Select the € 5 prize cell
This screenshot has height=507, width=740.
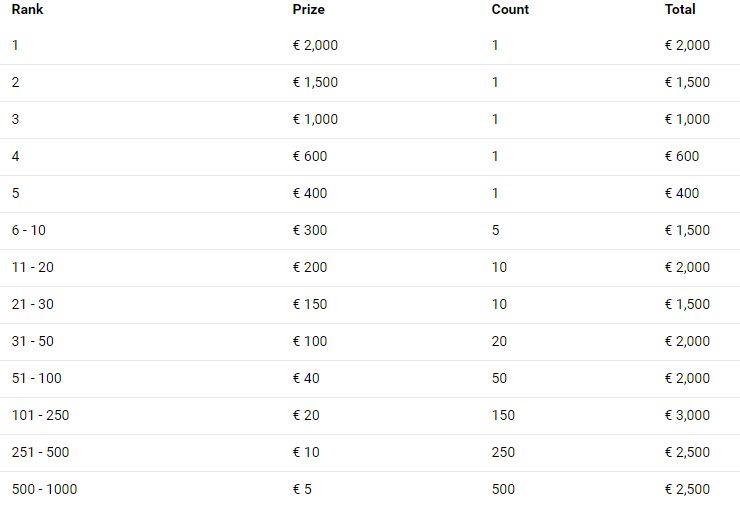[x=303, y=489]
